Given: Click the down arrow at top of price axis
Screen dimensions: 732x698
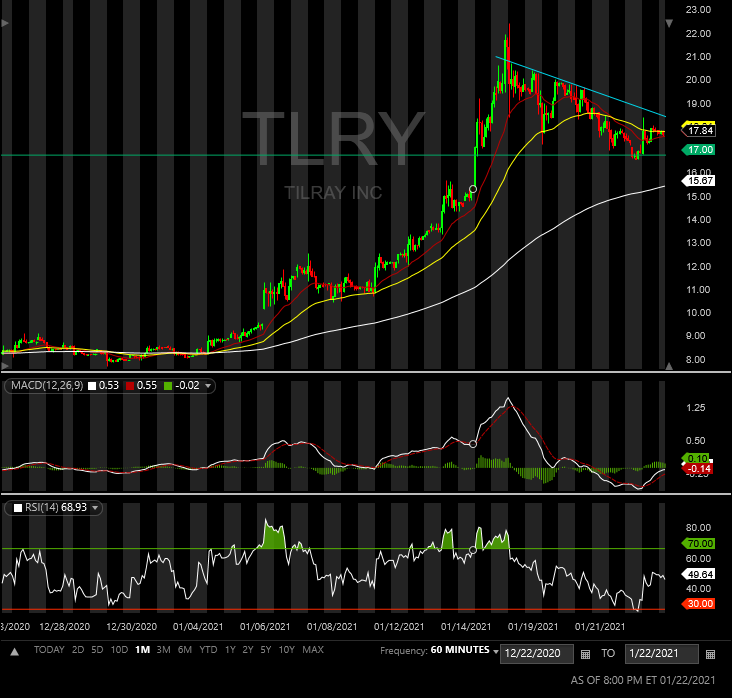Looking at the screenshot, I should (x=669, y=23).
